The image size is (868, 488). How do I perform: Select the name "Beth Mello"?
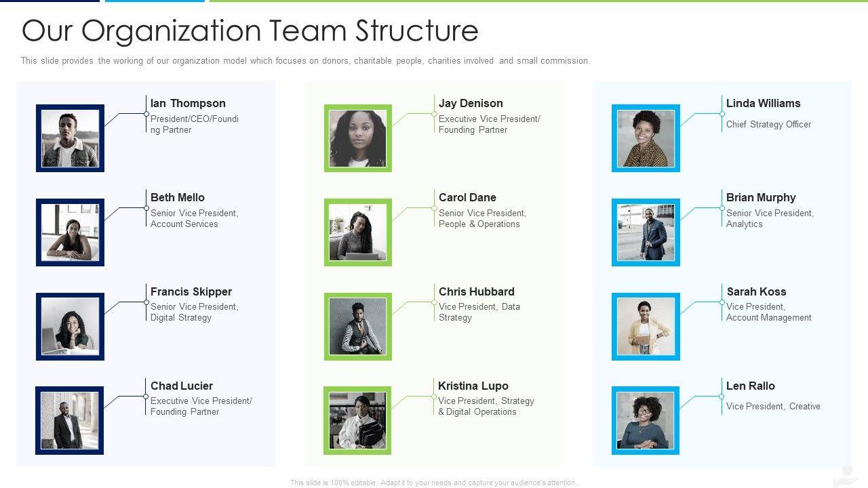pyautogui.click(x=178, y=197)
